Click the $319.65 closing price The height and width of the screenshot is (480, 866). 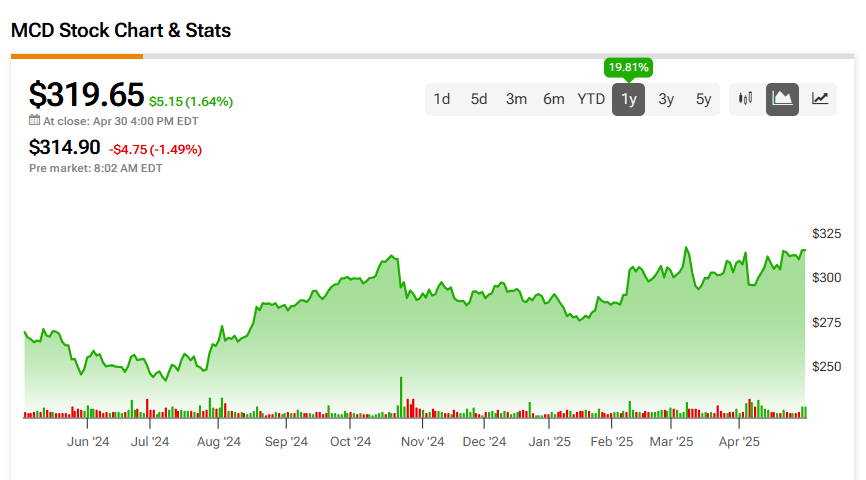pos(86,94)
